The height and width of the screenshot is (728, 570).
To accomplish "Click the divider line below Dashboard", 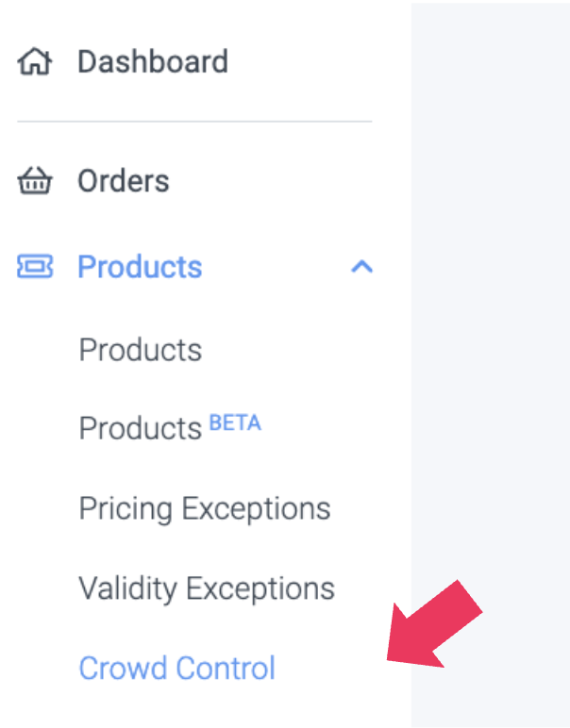I will pos(194,122).
